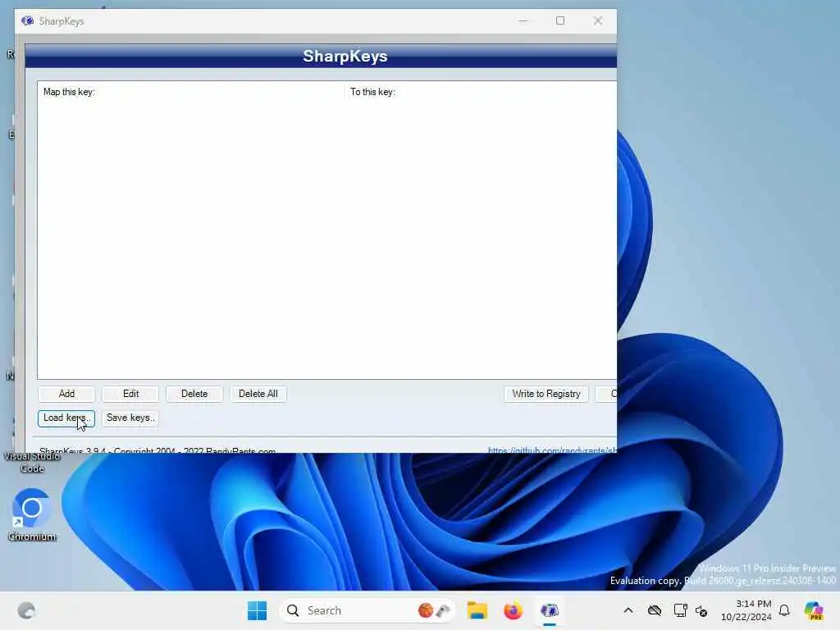Open the Windows Start menu
Viewport: 840px width, 630px height.
coord(257,610)
